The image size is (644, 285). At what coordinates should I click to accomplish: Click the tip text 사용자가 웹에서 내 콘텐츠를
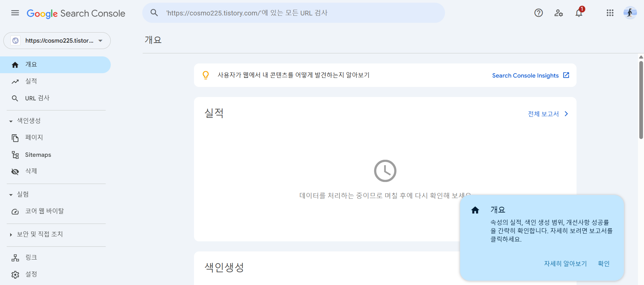click(294, 75)
